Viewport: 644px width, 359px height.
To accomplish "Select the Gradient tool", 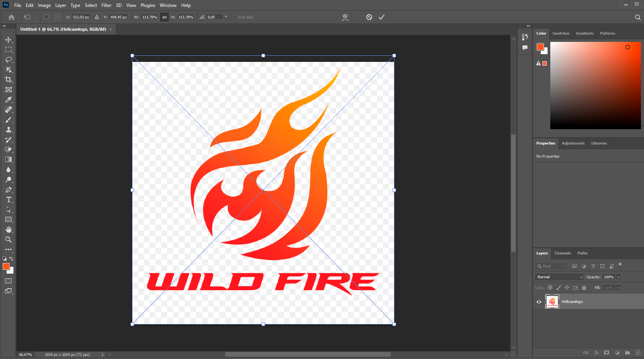I will [x=8, y=160].
